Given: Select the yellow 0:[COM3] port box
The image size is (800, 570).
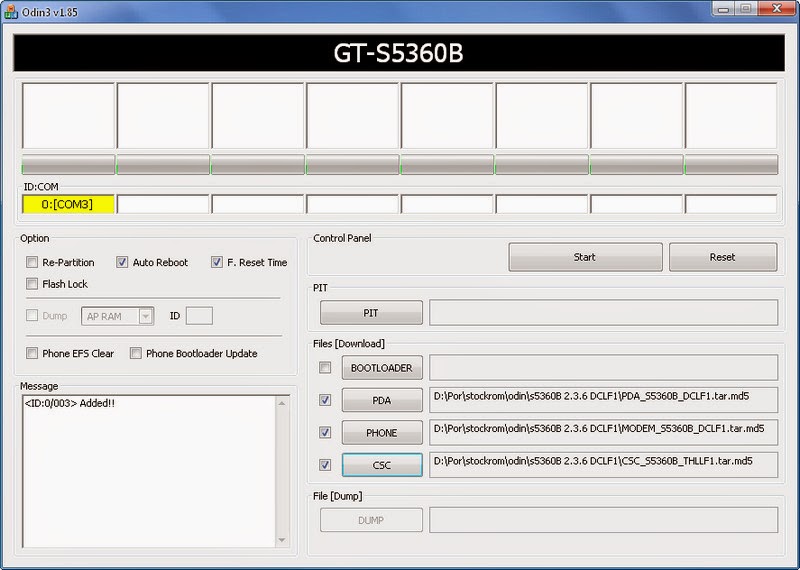Looking at the screenshot, I should (68, 204).
